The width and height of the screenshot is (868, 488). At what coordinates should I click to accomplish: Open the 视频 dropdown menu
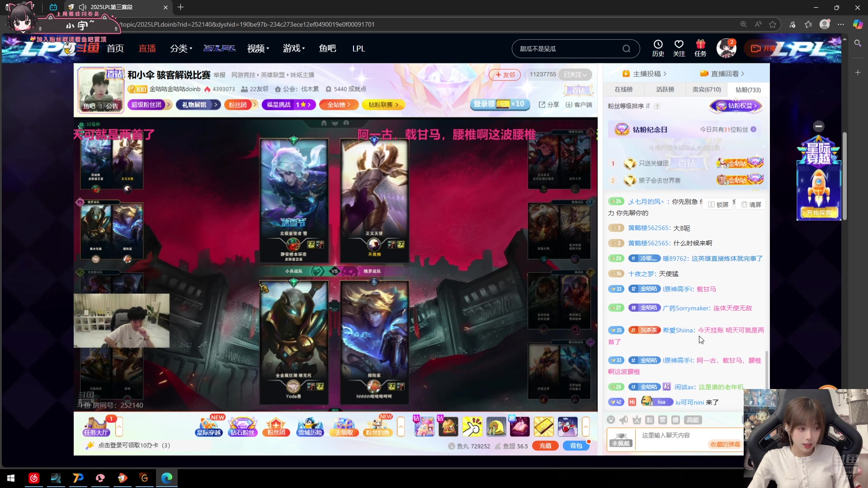point(258,48)
